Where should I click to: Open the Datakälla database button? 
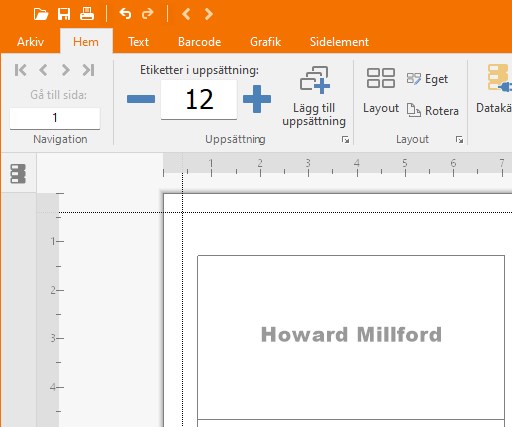[x=494, y=89]
